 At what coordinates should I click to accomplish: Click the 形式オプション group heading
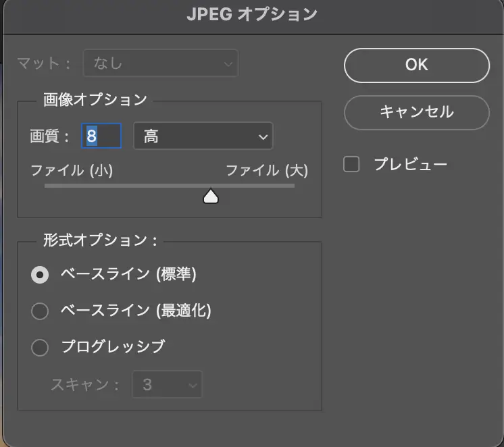(99, 240)
